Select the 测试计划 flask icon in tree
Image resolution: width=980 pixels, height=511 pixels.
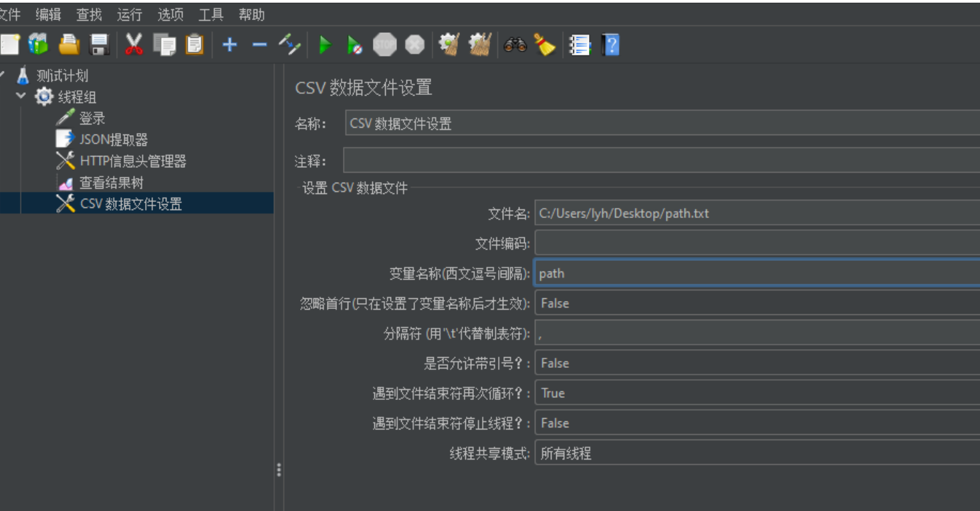(23, 75)
